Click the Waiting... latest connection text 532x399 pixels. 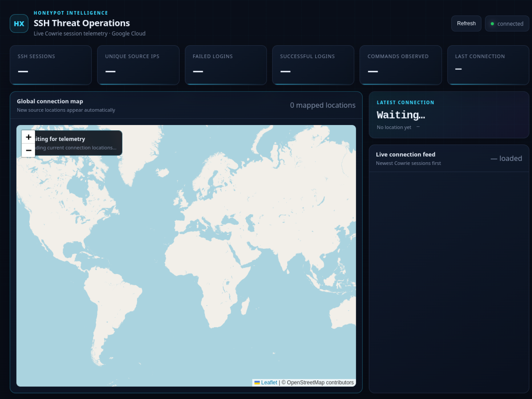click(x=401, y=115)
